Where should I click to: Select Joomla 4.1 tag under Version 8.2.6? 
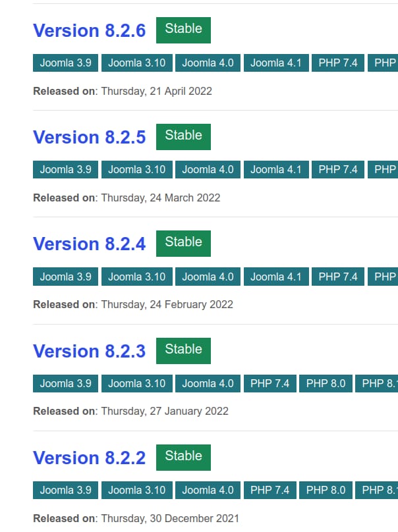click(x=276, y=63)
